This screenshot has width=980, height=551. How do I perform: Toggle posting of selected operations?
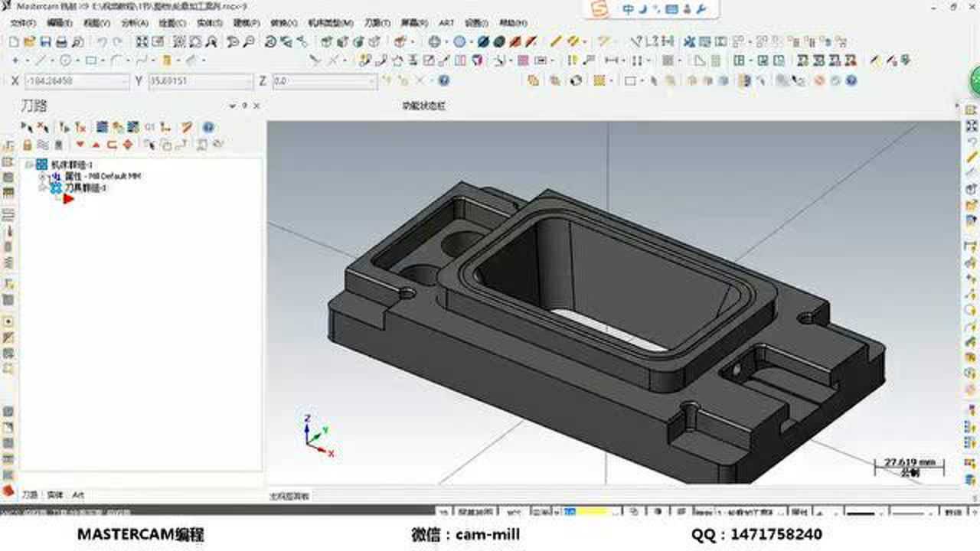tap(60, 143)
